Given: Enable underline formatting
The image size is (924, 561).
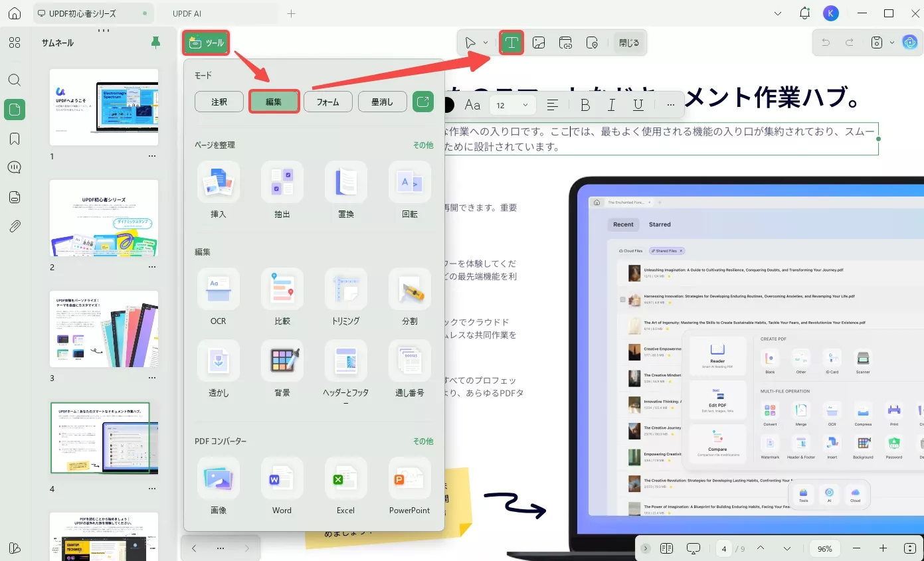Looking at the screenshot, I should pos(639,104).
